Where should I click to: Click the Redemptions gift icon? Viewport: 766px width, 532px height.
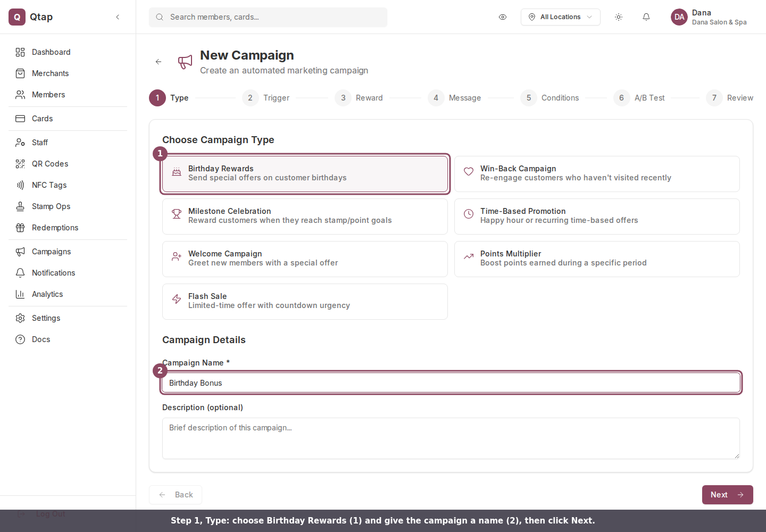(20, 228)
